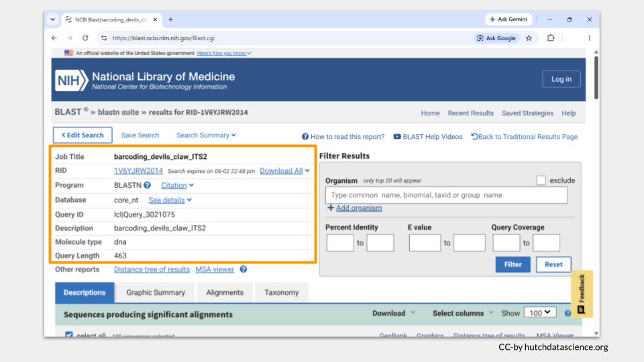Expand the Citation dropdown
Screen dimensions: 644x362
(177, 185)
